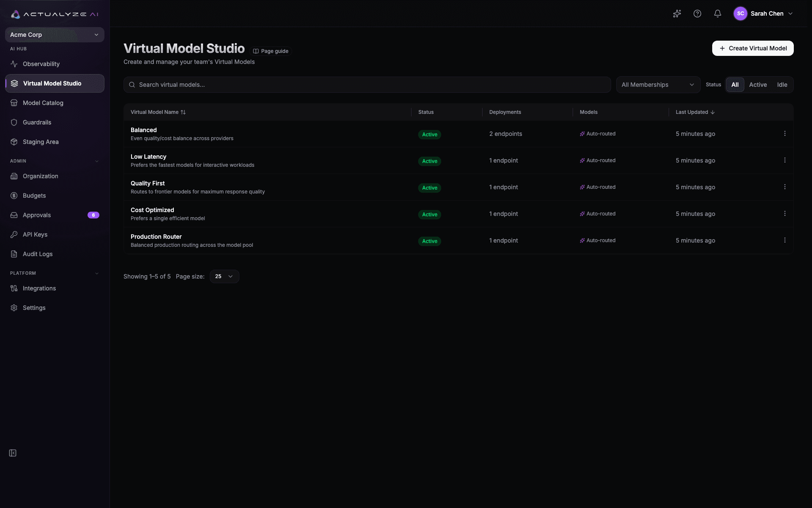Open the Balanced virtual model

(x=143, y=130)
